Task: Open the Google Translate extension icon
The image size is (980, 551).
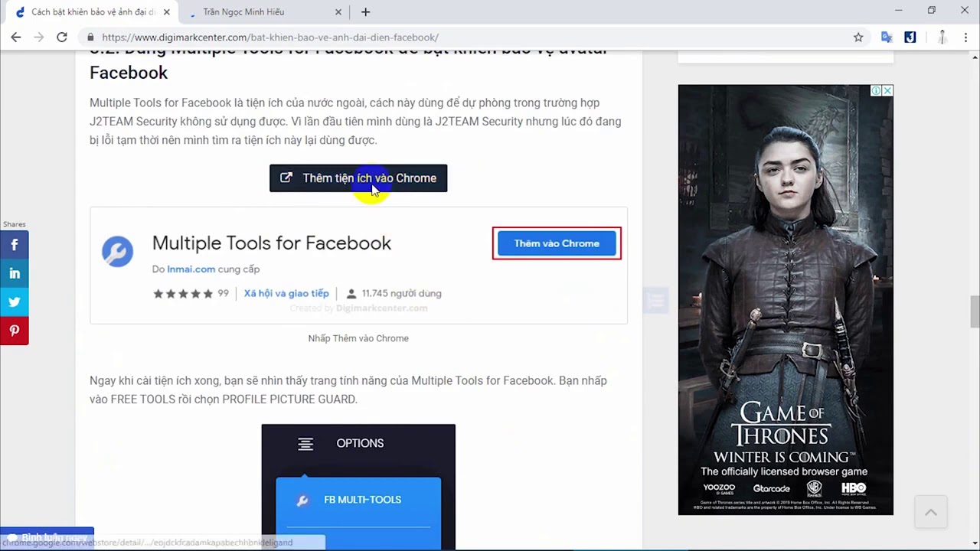Action: point(887,37)
